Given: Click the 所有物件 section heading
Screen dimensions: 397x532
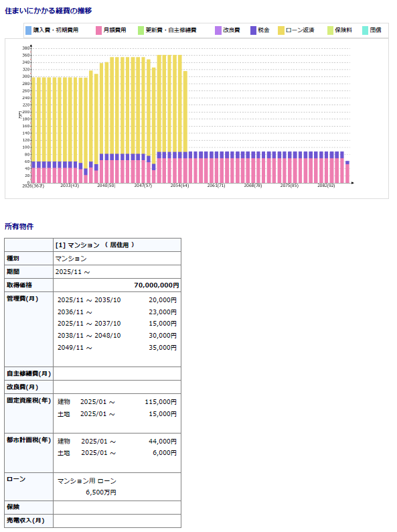Looking at the screenshot, I should coord(19,226).
